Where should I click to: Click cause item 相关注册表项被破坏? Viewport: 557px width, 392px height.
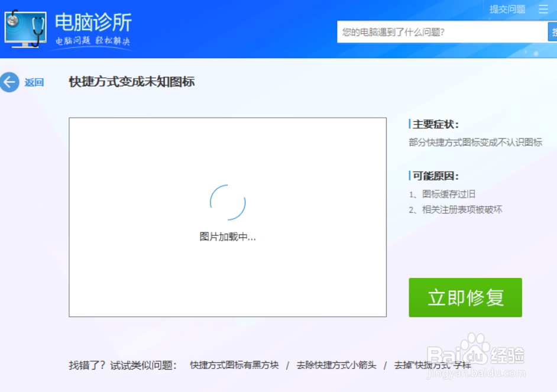point(454,210)
